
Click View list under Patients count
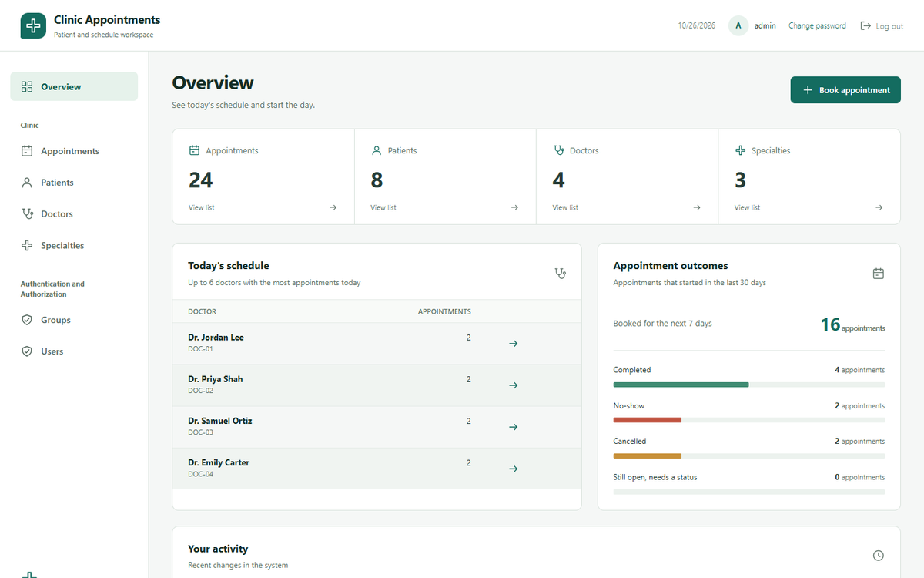tap(383, 207)
